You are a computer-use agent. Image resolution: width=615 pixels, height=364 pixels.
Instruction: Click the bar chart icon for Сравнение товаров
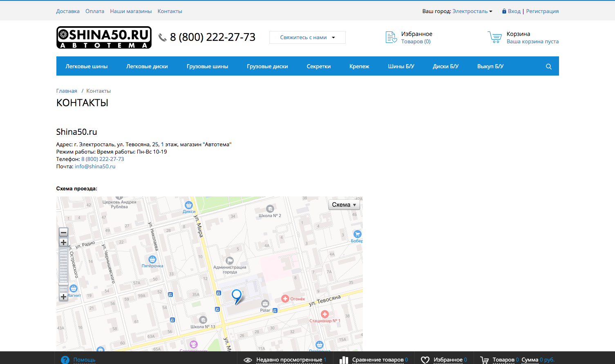click(x=344, y=360)
